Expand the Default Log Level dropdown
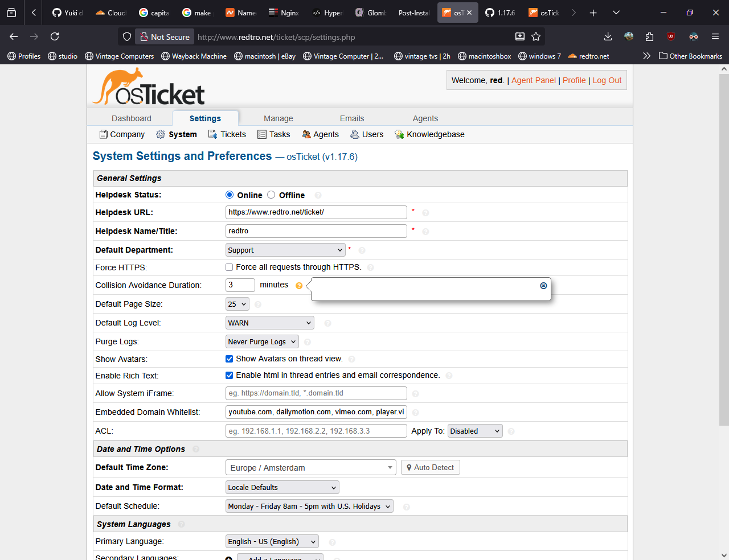The width and height of the screenshot is (729, 560). click(x=270, y=323)
